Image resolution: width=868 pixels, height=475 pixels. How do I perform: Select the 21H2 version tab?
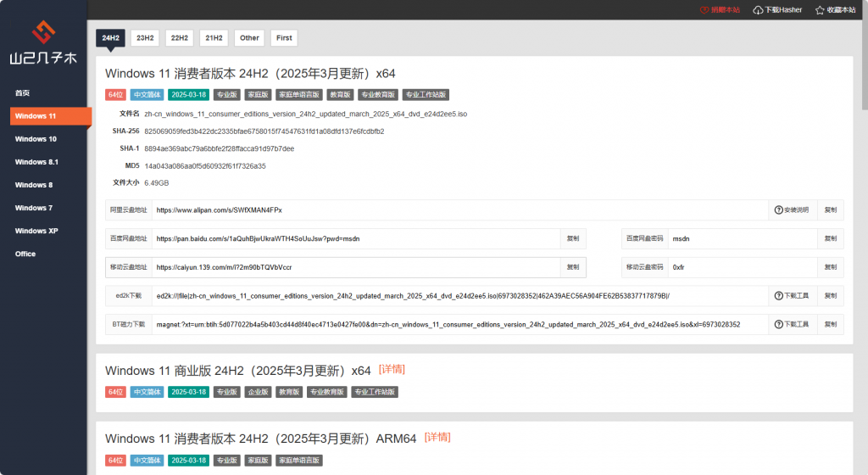pyautogui.click(x=214, y=37)
